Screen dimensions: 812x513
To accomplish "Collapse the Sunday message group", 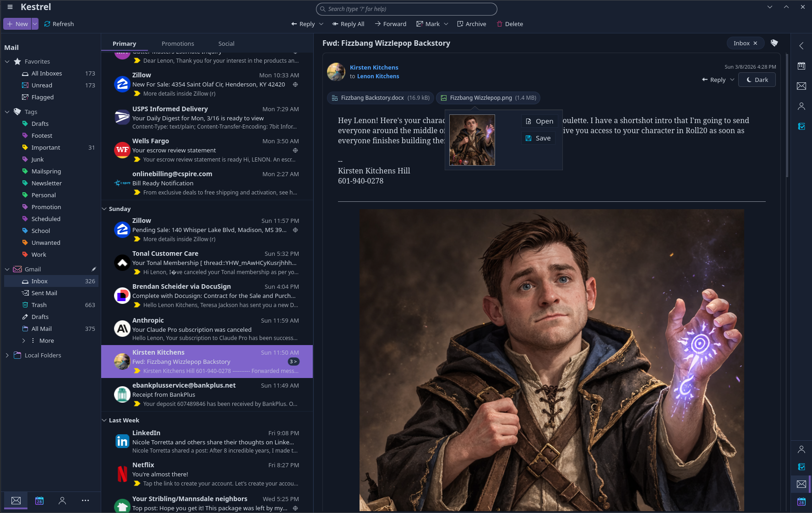I will pyautogui.click(x=104, y=209).
